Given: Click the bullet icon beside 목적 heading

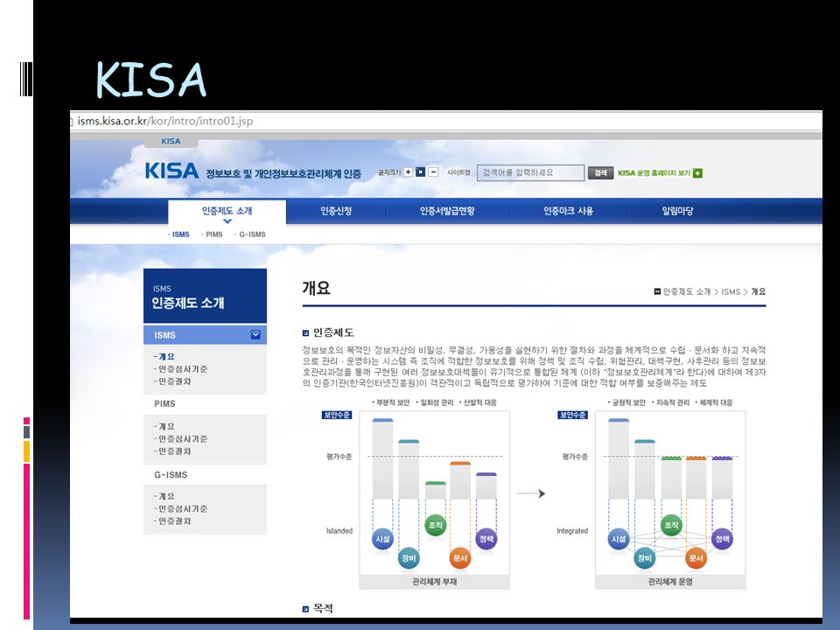Looking at the screenshot, I should point(305,609).
